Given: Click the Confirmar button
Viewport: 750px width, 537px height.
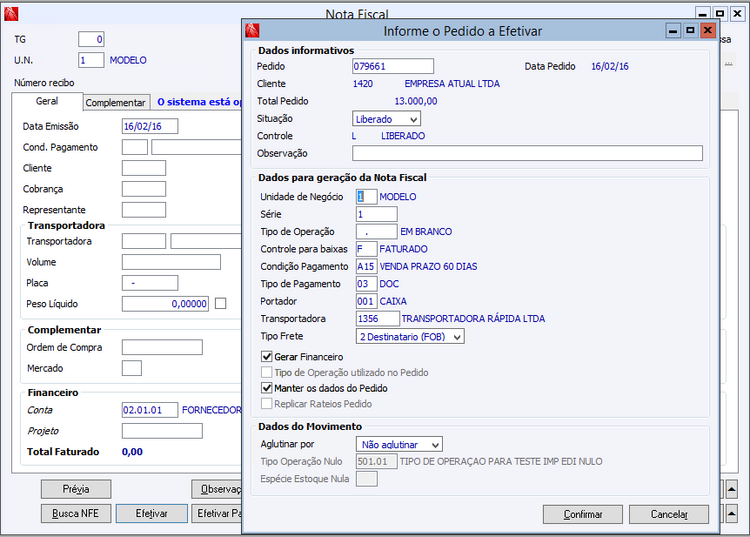Looking at the screenshot, I should [x=583, y=515].
